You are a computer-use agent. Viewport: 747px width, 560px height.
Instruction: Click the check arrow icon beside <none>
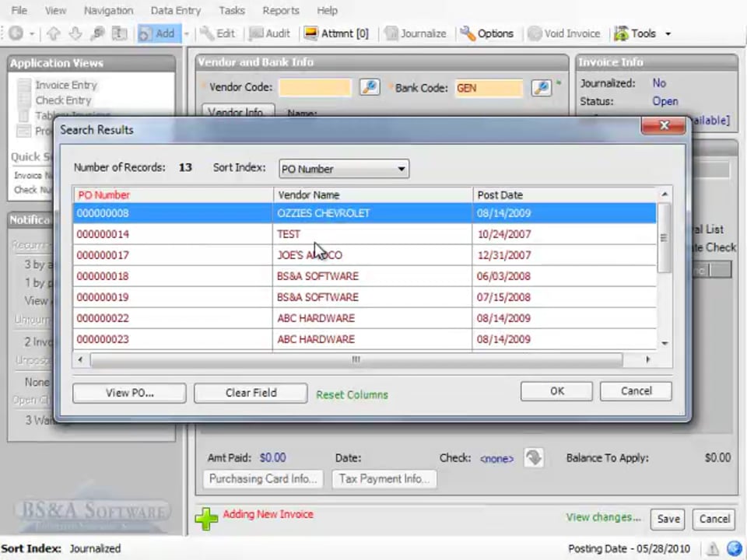click(534, 457)
